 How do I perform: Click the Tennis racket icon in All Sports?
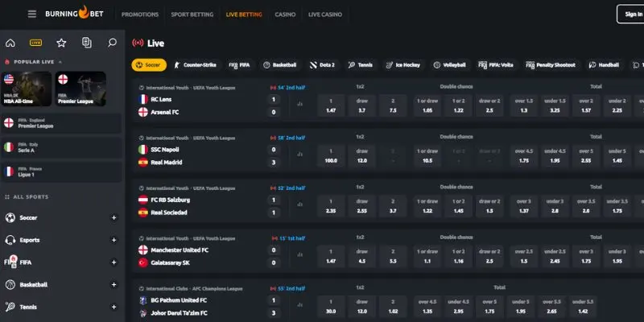pos(10,307)
